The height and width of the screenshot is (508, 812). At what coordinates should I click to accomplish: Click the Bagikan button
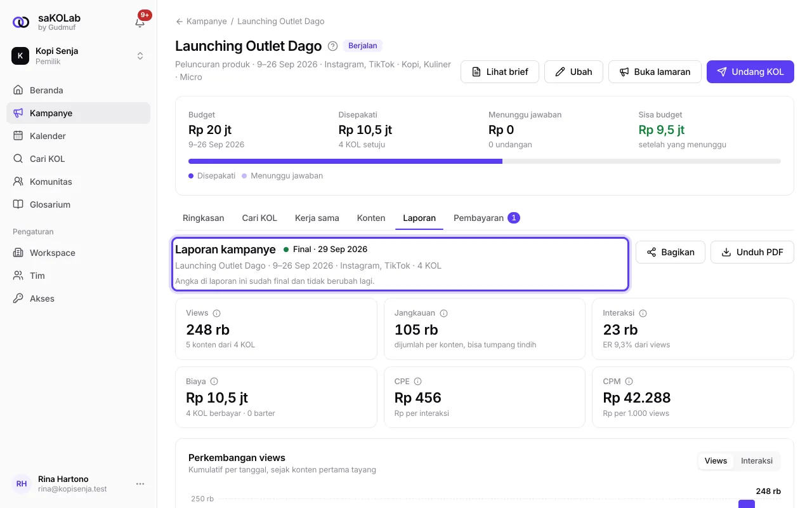tap(671, 252)
